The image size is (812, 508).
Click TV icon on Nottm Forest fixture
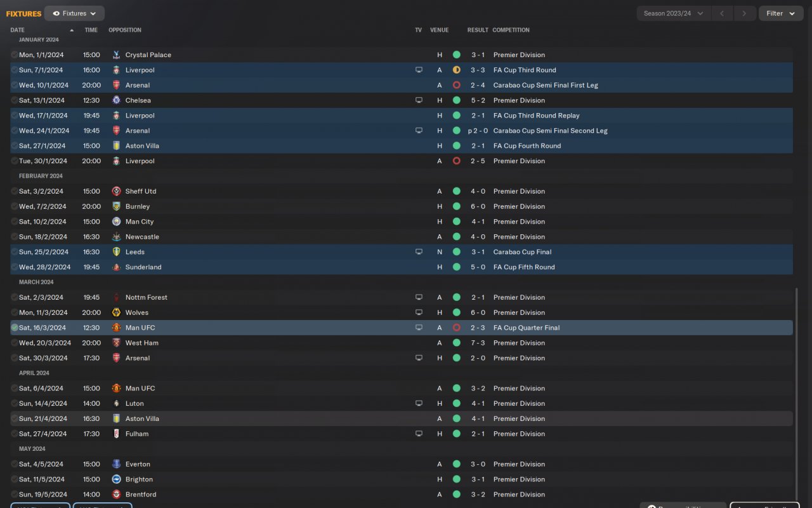click(x=419, y=297)
